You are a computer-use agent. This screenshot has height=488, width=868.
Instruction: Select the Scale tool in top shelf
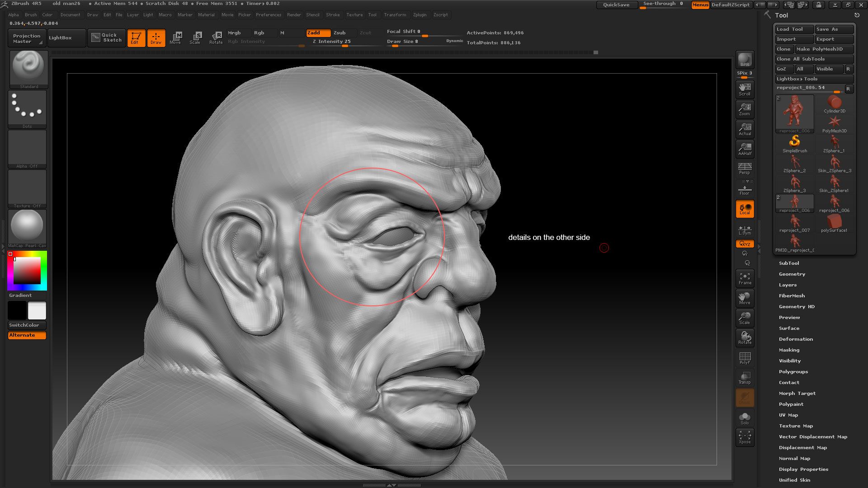coord(195,38)
